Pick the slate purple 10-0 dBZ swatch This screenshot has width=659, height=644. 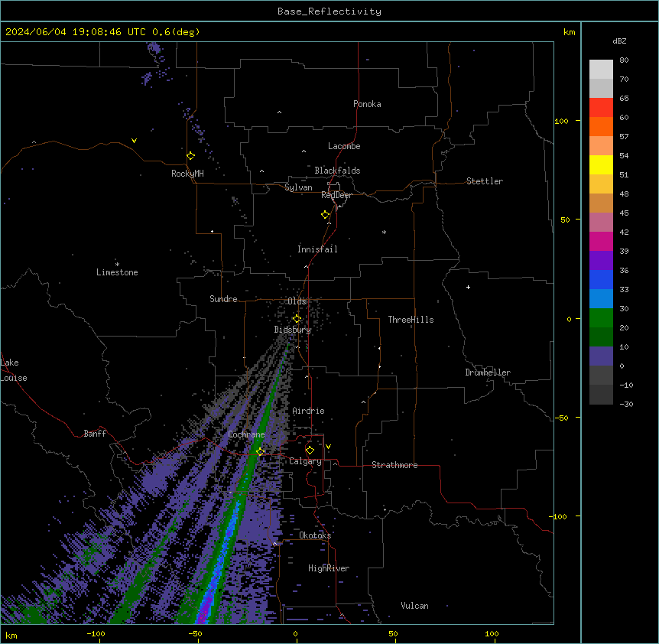[x=601, y=356]
